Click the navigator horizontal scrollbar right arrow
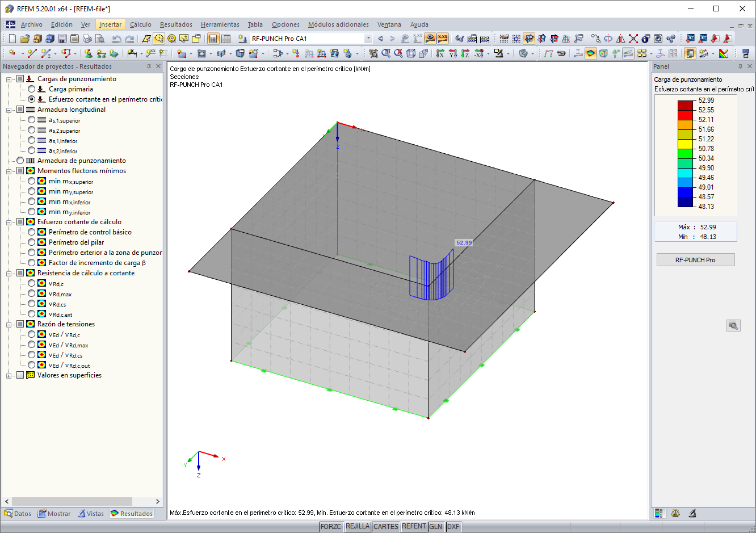 click(x=158, y=501)
